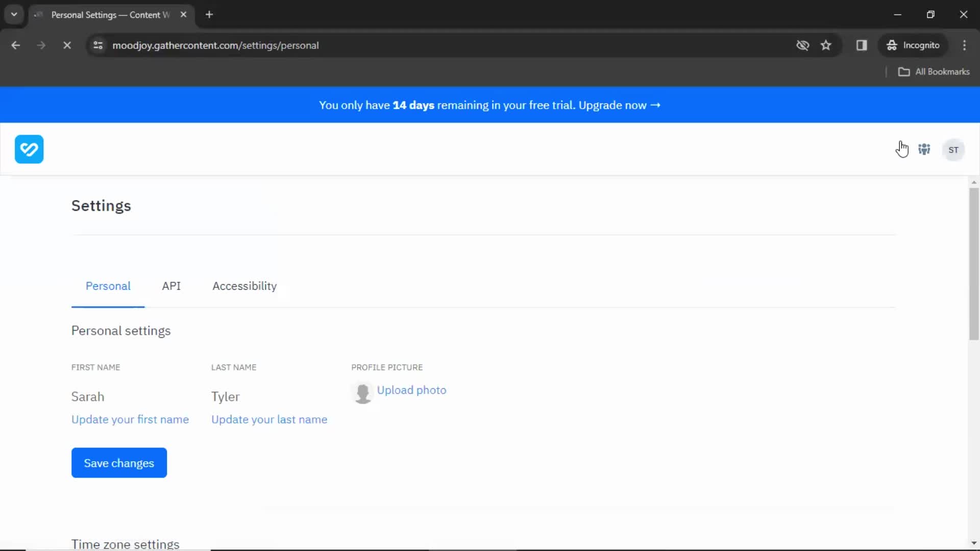Open new browser tab with plus
This screenshot has width=980, height=551.
pos(209,15)
